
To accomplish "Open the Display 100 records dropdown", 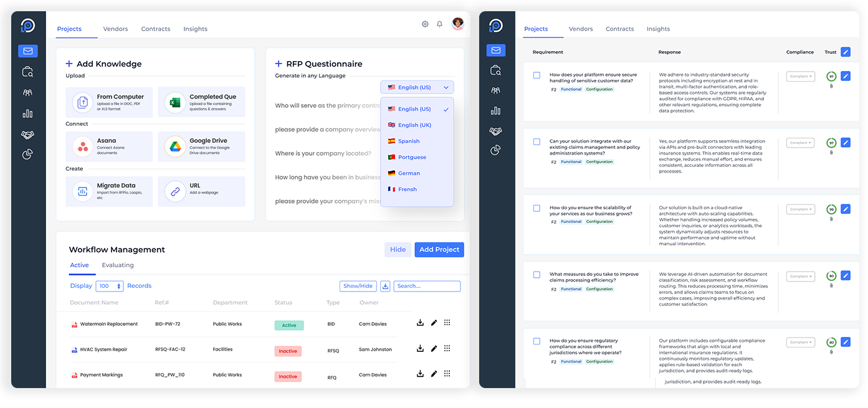I will tap(109, 286).
